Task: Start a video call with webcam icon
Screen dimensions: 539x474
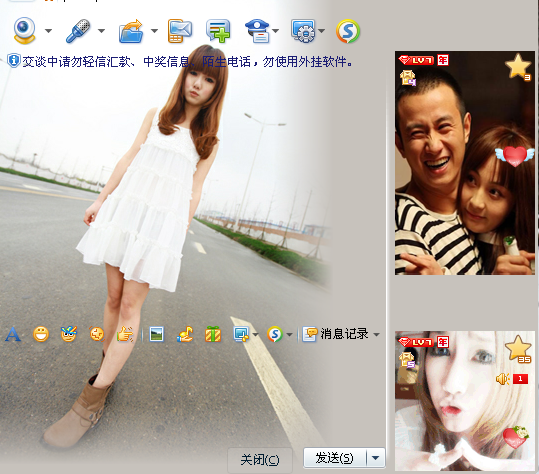Action: click(24, 31)
